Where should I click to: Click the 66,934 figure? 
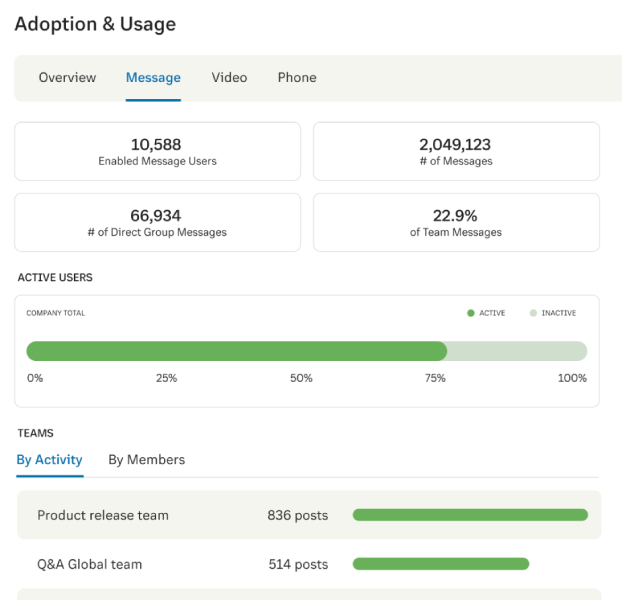tap(156, 216)
